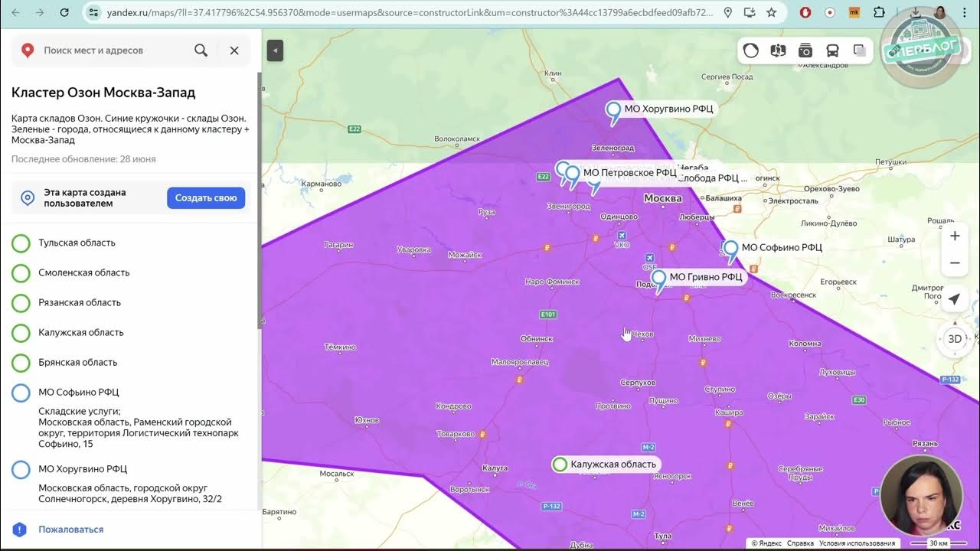The height and width of the screenshot is (551, 980).
Task: Open the Chrome three-dot menu
Action: tap(966, 12)
